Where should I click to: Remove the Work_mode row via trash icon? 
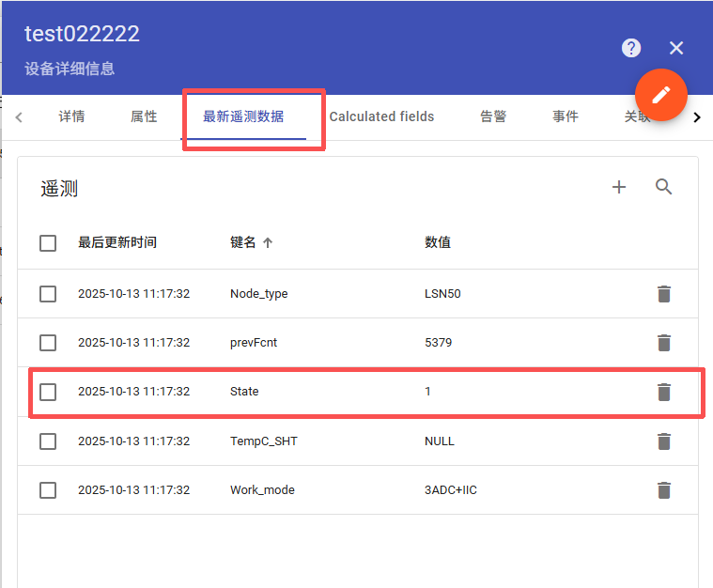click(664, 489)
